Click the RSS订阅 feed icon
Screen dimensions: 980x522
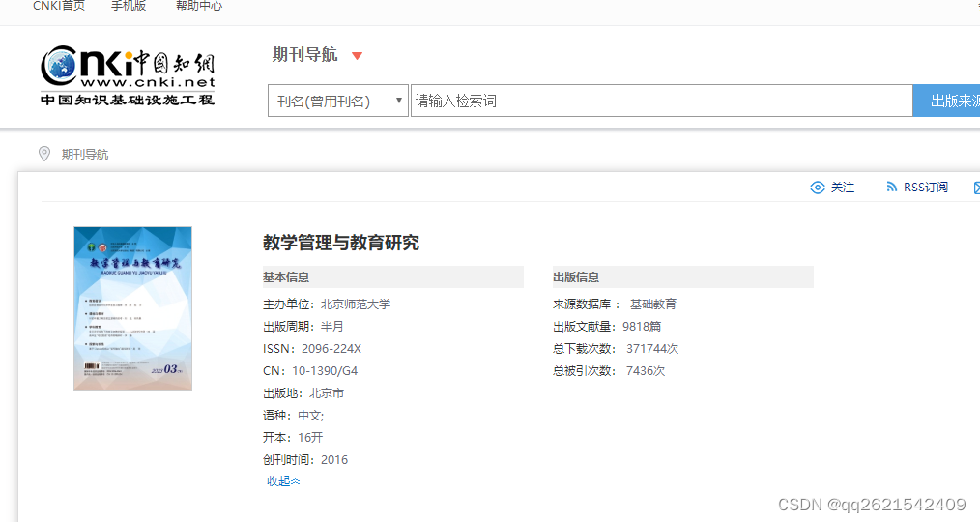coord(891,187)
